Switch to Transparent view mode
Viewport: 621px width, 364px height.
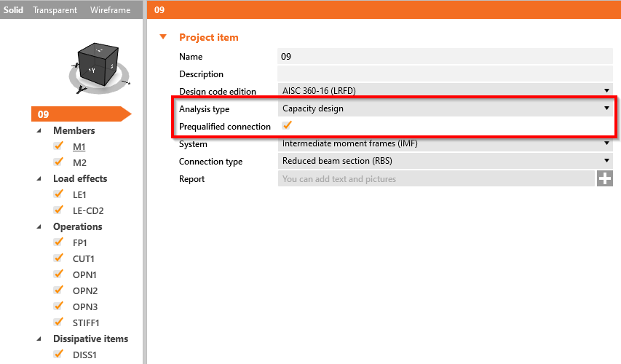tap(55, 10)
